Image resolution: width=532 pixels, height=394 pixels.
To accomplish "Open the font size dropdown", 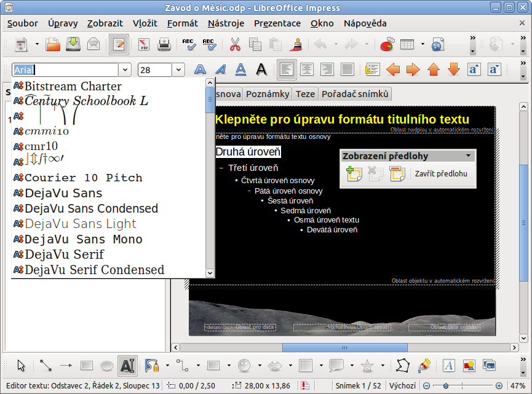I will pyautogui.click(x=178, y=70).
